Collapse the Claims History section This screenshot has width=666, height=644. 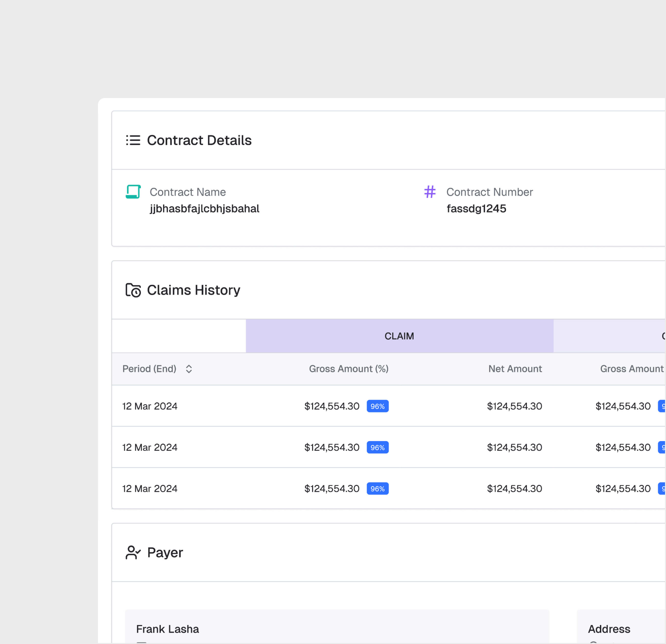[x=193, y=290]
